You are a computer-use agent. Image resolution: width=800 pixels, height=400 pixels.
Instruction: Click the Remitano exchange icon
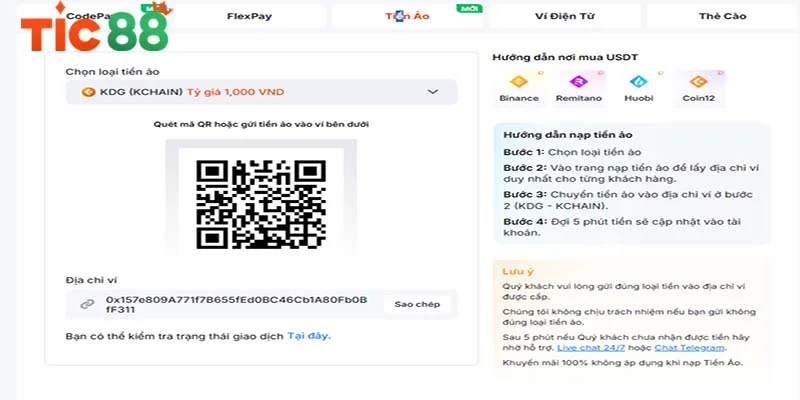(576, 82)
